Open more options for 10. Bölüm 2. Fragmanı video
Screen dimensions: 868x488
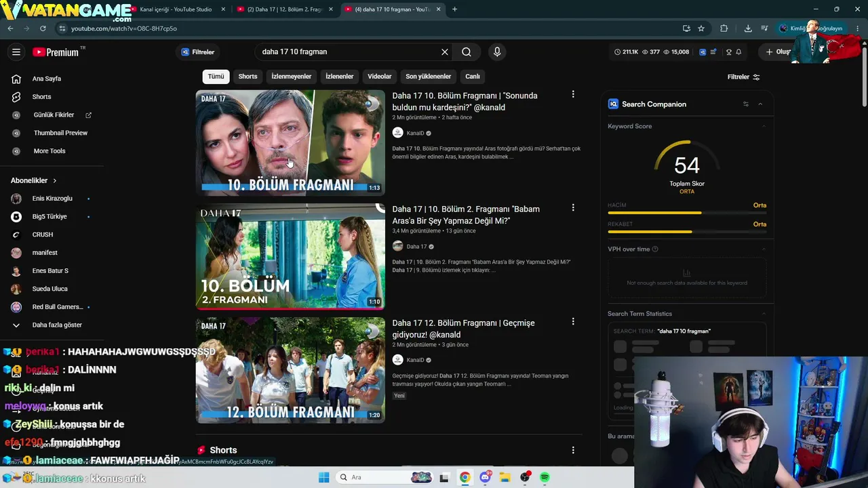click(573, 207)
